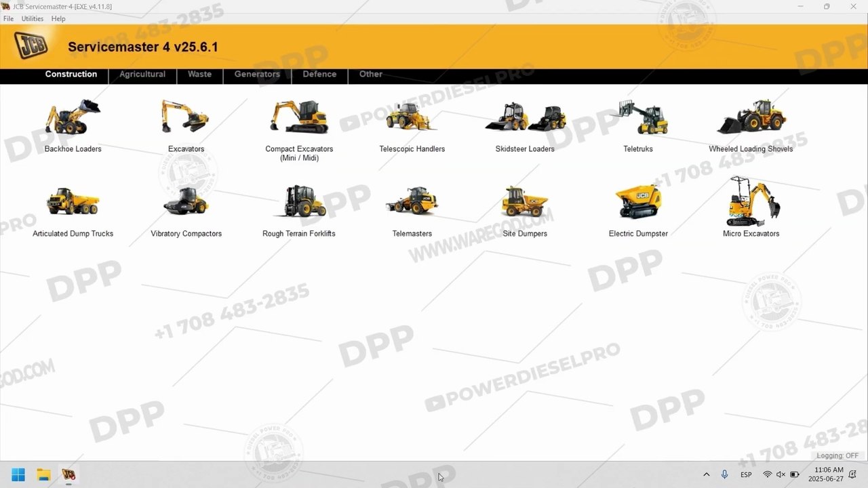Choose the Rough Terrain Forklifts icon
This screenshot has height=488, width=868.
(299, 201)
